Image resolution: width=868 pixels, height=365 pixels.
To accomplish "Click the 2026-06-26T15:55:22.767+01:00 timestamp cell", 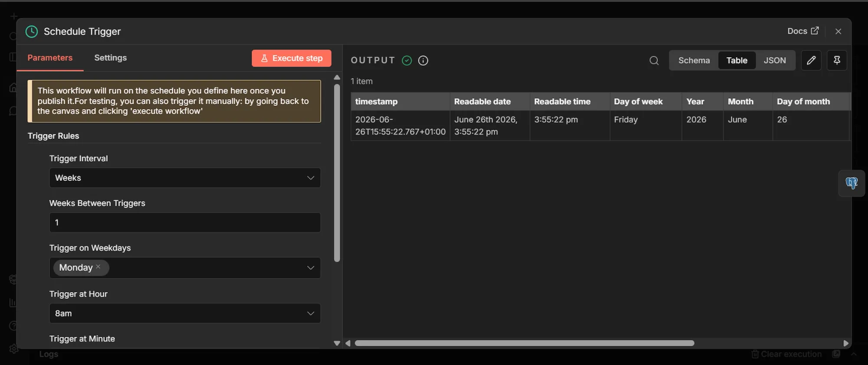I will 400,125.
